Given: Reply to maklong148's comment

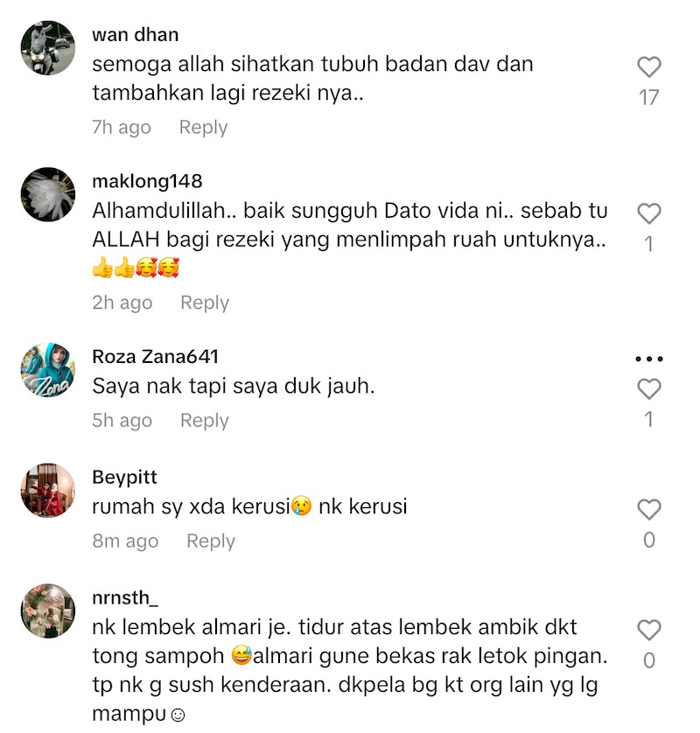Looking at the screenshot, I should pyautogui.click(x=205, y=303).
